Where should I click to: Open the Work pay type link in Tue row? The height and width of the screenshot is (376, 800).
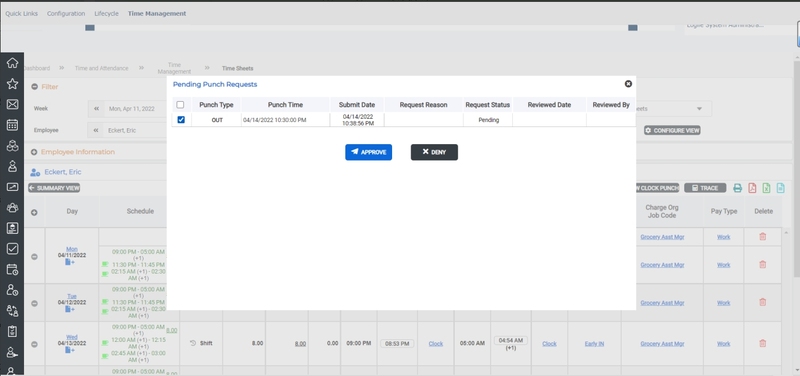coord(723,303)
